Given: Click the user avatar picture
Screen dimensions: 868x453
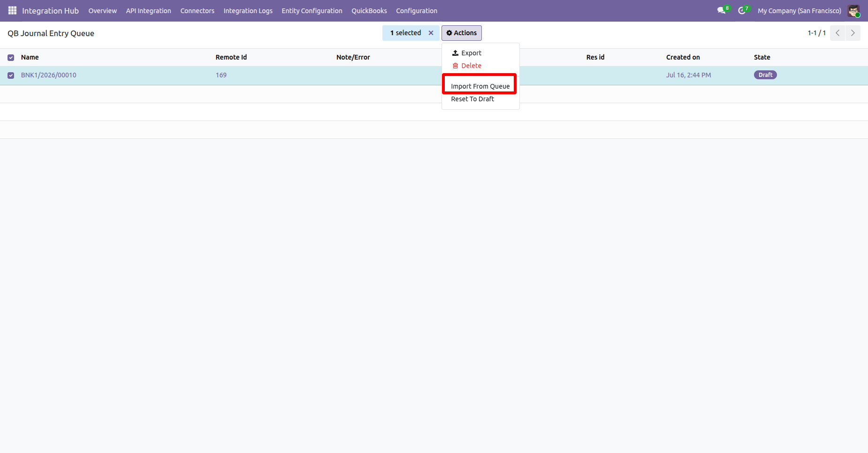Looking at the screenshot, I should [x=853, y=10].
